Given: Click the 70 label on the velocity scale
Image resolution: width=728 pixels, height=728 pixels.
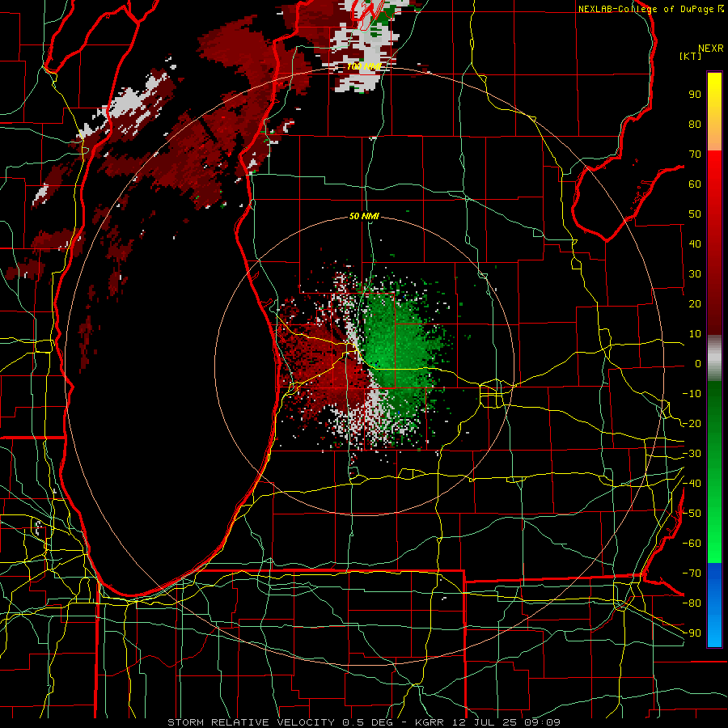Looking at the screenshot, I should [695, 154].
